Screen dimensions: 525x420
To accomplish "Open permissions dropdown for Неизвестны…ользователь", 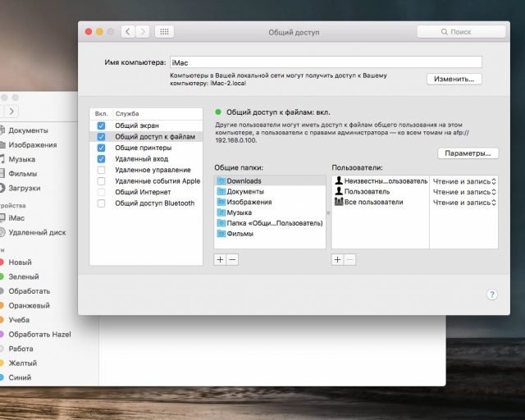I will point(464,181).
